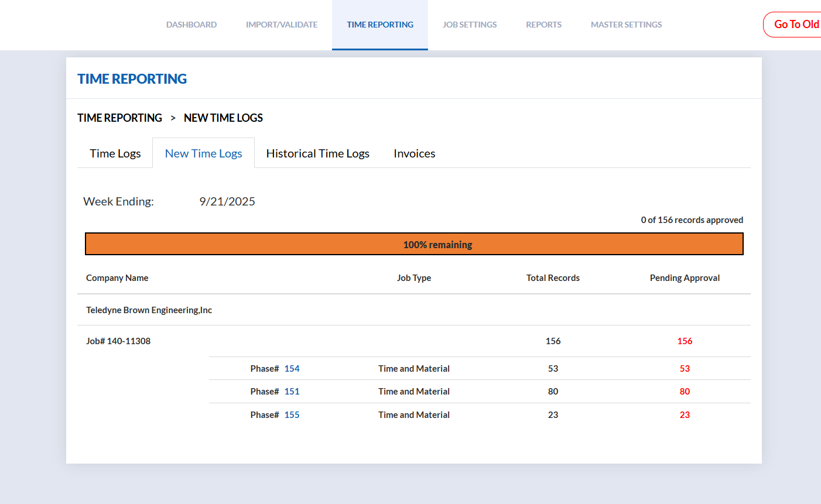821x504 pixels.
Task: Switch to Historical Time Logs tab
Action: (x=317, y=153)
